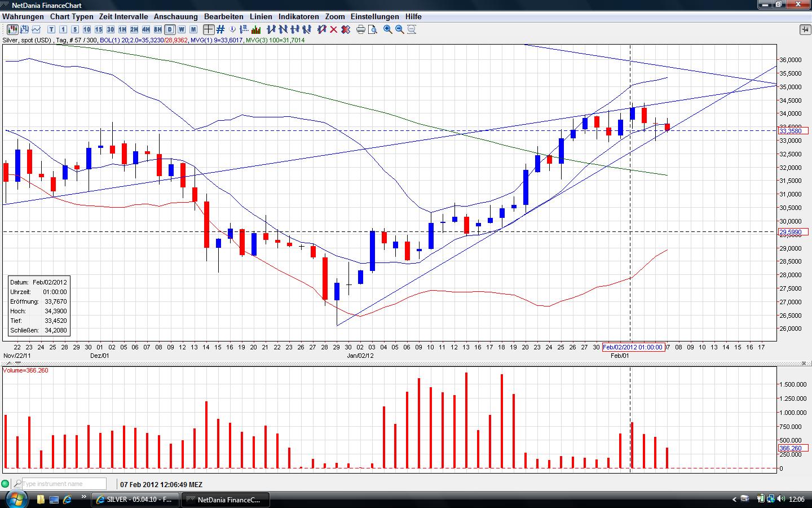Select the candlestick chart type icon
Image resolution: width=812 pixels, height=508 pixels.
click(x=11, y=29)
